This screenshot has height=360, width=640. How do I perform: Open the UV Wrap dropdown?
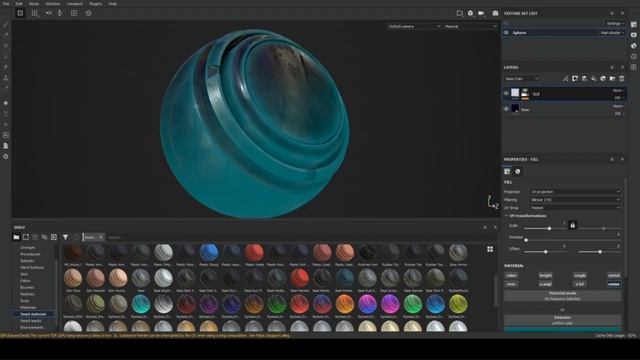(x=575, y=208)
